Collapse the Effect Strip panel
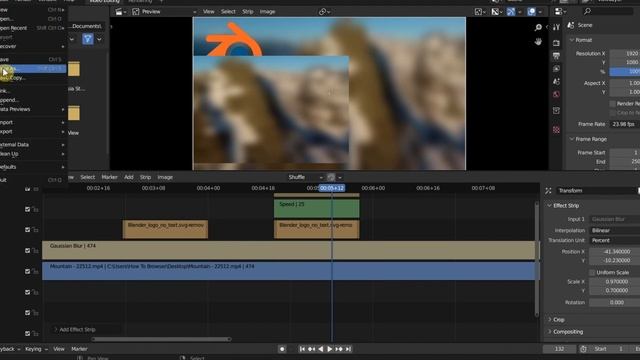This screenshot has height=360, width=640. [566, 206]
